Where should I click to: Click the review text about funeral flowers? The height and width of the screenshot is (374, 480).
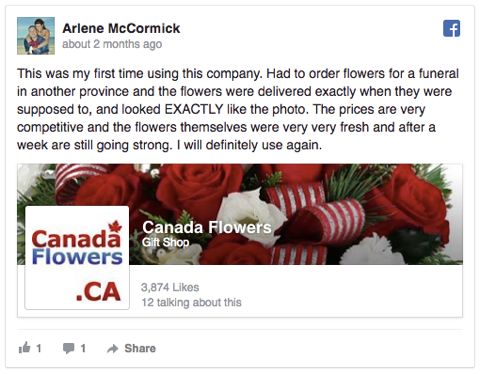[x=238, y=109]
